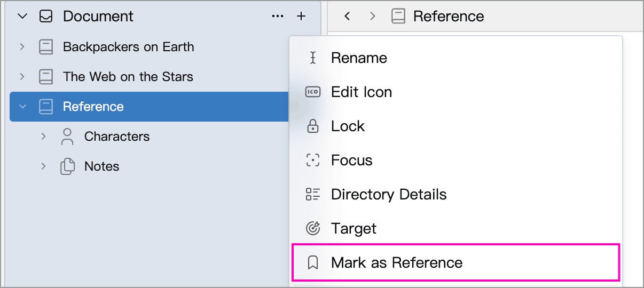The width and height of the screenshot is (644, 288).
Task: Click the Directory Details list icon
Action: 313,195
